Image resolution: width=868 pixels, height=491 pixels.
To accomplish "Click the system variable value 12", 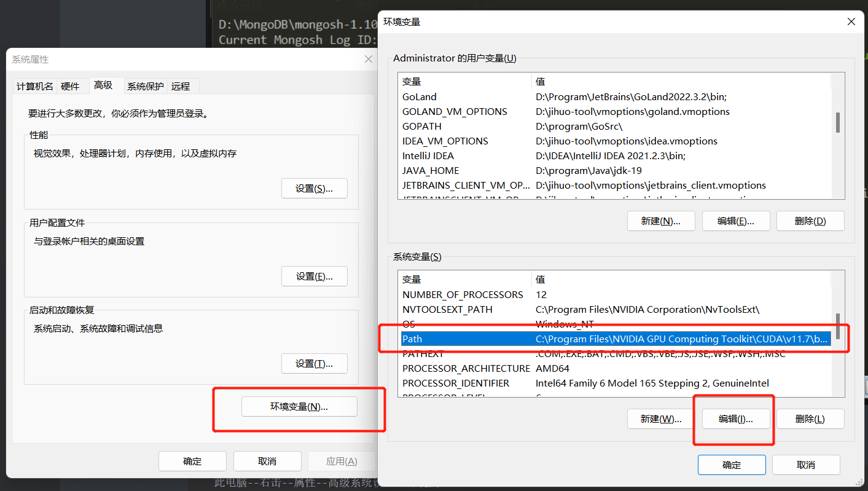I will click(x=541, y=295).
